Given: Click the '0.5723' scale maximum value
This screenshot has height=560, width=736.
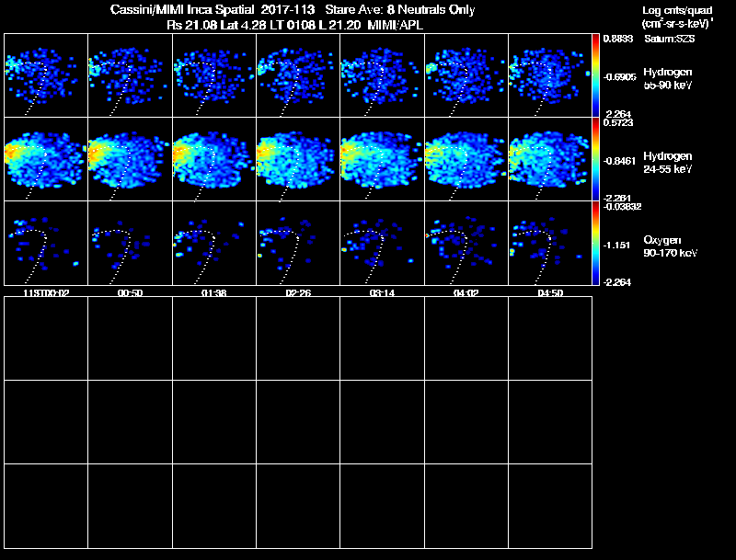Looking at the screenshot, I should (x=618, y=122).
